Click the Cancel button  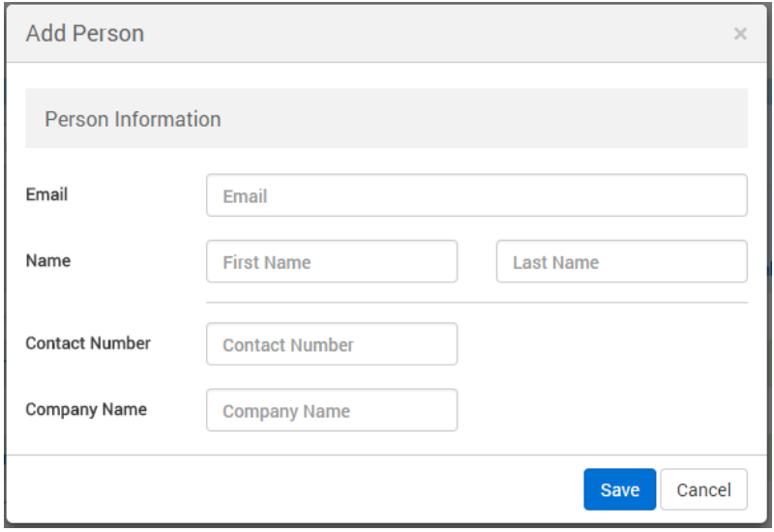(703, 489)
